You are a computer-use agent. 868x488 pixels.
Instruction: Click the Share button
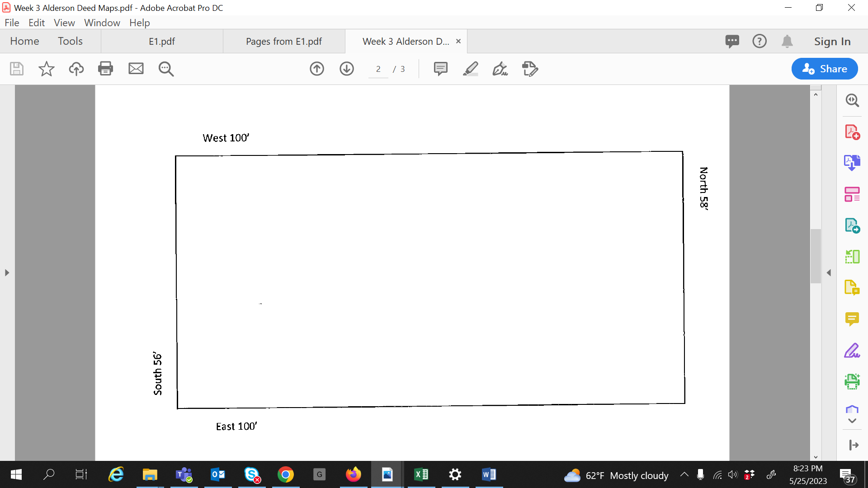point(824,69)
